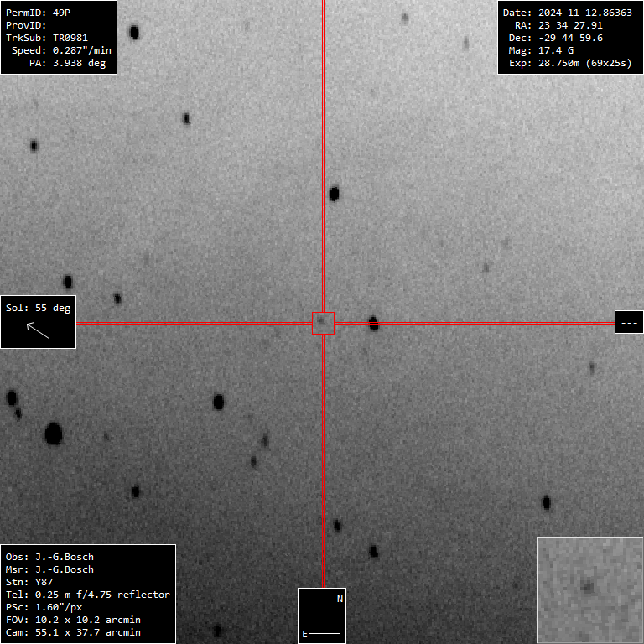The image size is (644, 644).
Task: Click the --- box at right edge
Action: tap(629, 322)
